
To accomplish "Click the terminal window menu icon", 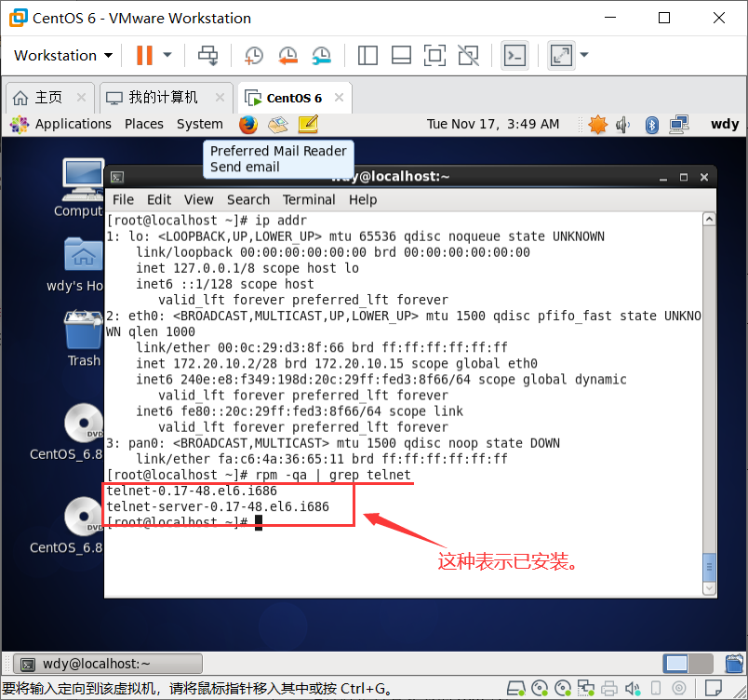I will pyautogui.click(x=117, y=178).
